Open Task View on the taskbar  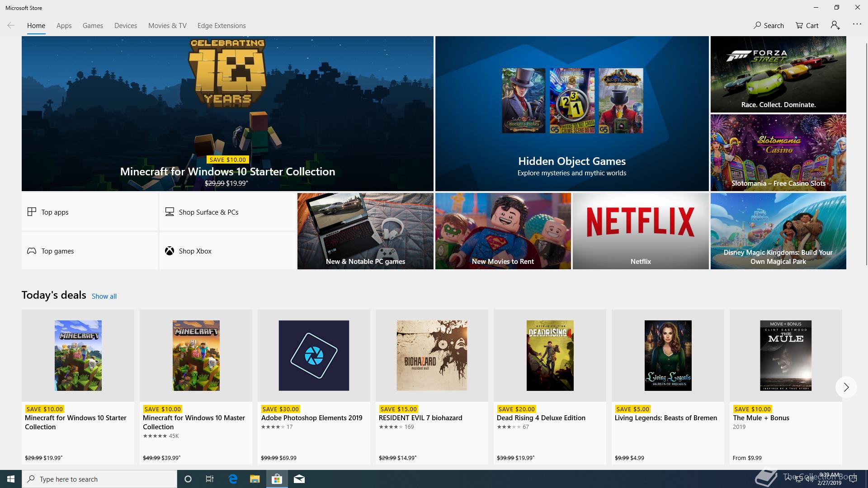tap(210, 479)
